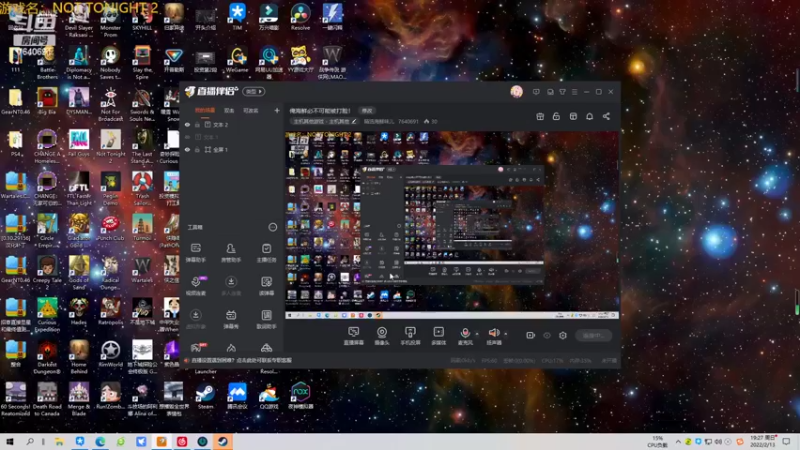Select the 文本 2 source row

pos(232,125)
